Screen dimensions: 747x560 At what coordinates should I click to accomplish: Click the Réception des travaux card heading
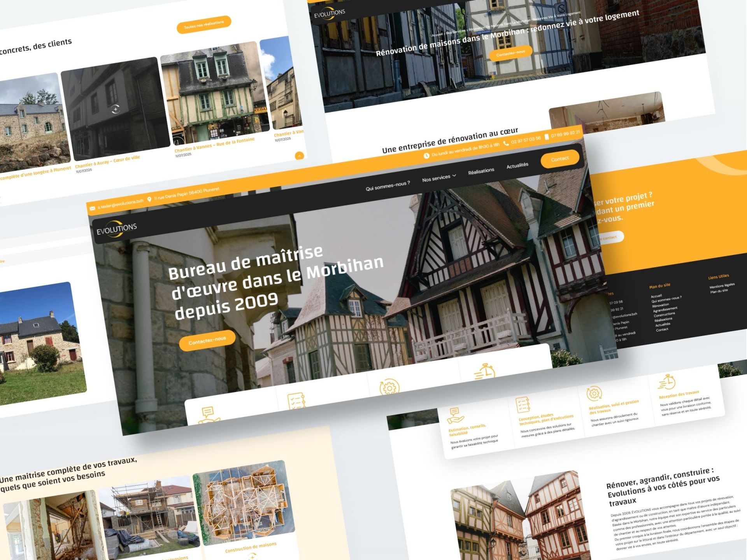click(679, 395)
